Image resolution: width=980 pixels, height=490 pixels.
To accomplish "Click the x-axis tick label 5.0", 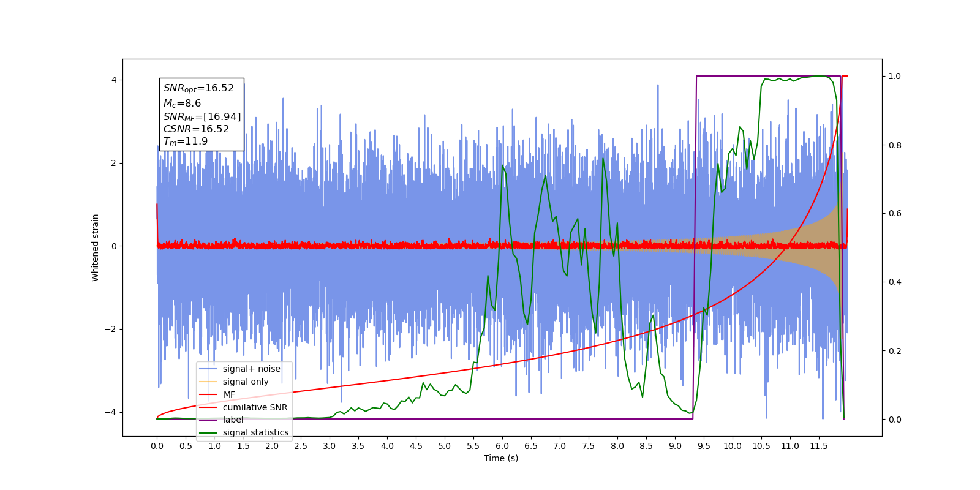I will [445, 446].
